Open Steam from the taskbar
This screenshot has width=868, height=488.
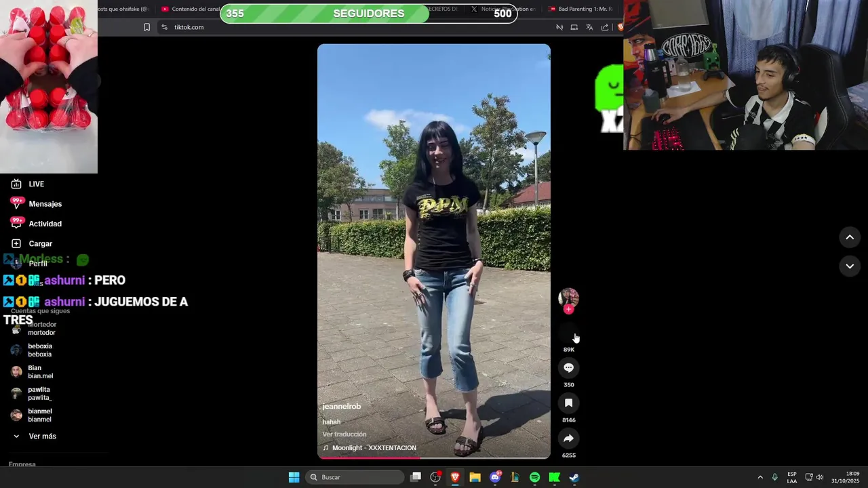(x=574, y=477)
